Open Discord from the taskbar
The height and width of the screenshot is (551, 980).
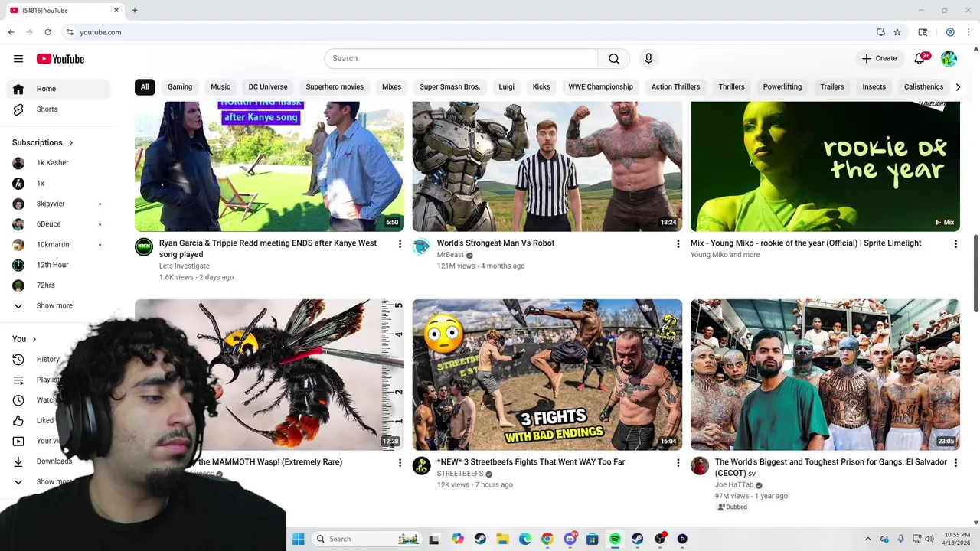point(570,539)
